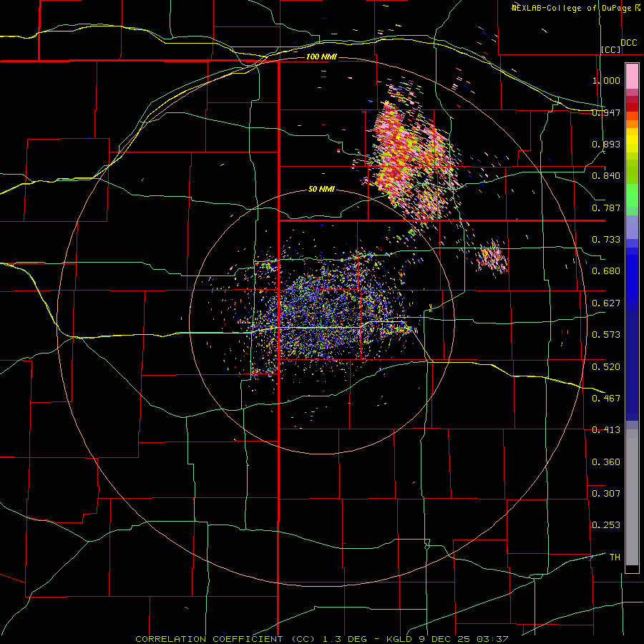The height and width of the screenshot is (644, 644).
Task: Click the gray color bar segment
Action: (632, 497)
